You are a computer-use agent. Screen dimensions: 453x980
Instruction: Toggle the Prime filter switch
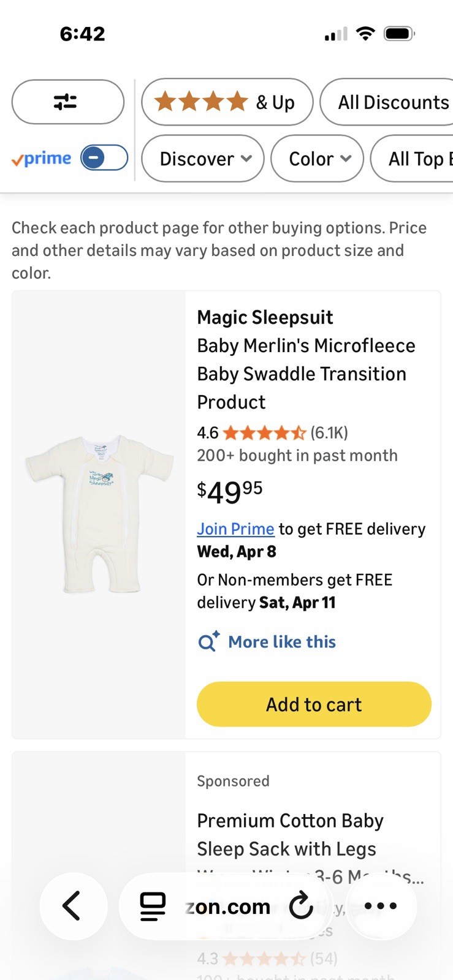click(104, 158)
